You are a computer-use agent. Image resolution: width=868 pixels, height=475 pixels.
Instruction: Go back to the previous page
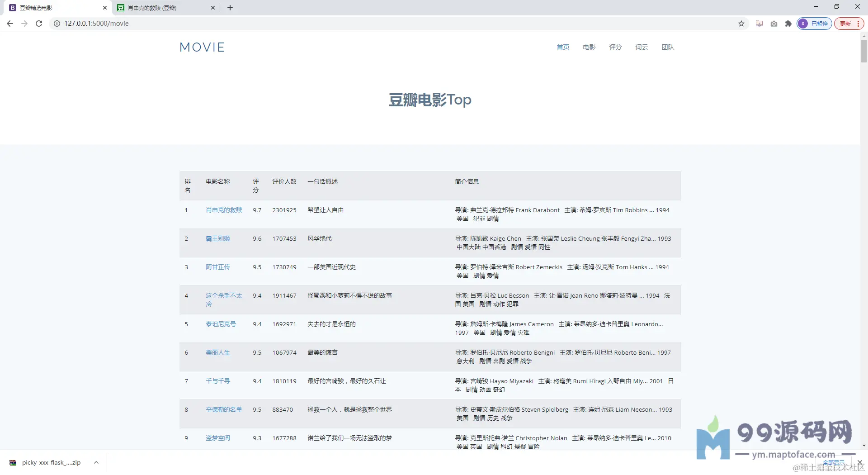point(10,24)
